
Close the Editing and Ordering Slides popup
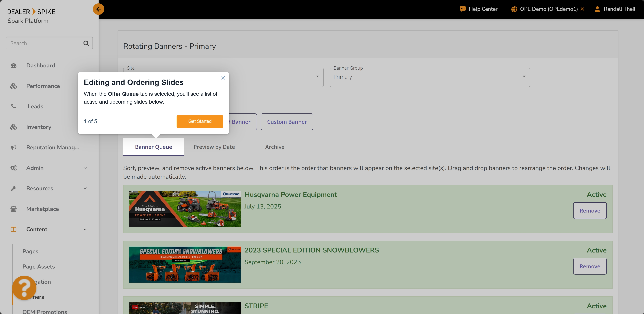point(223,78)
